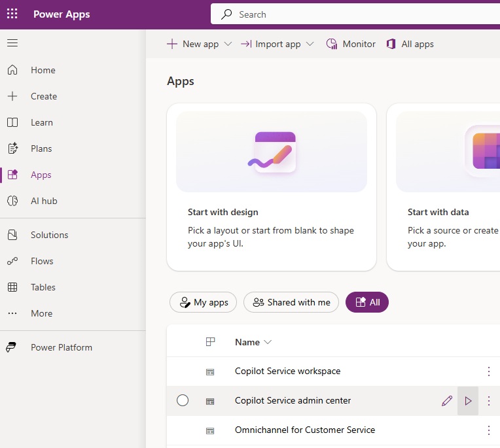Click the Monitor toolbar icon
Viewport: 500px width, 448px height.
pos(332,44)
